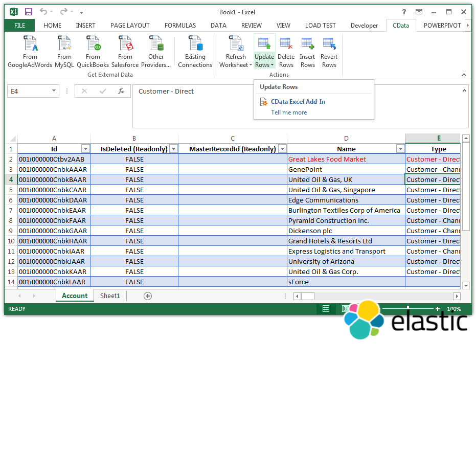Switch to the DATA ribbon tab
Screen dimensions: 476x476
tap(219, 26)
